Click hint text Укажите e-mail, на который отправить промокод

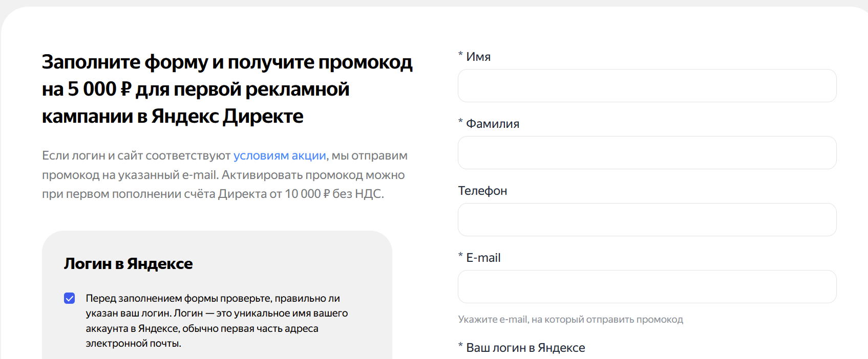pyautogui.click(x=570, y=320)
